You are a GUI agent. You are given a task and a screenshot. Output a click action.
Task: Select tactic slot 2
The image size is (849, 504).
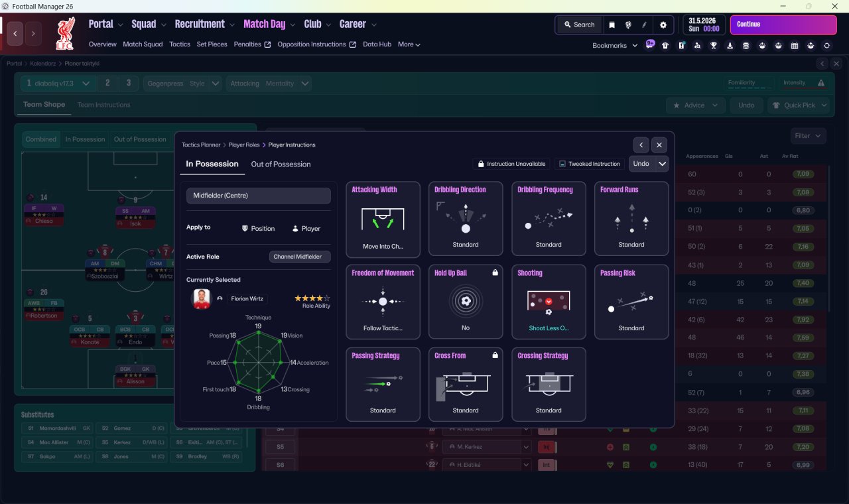pos(107,84)
